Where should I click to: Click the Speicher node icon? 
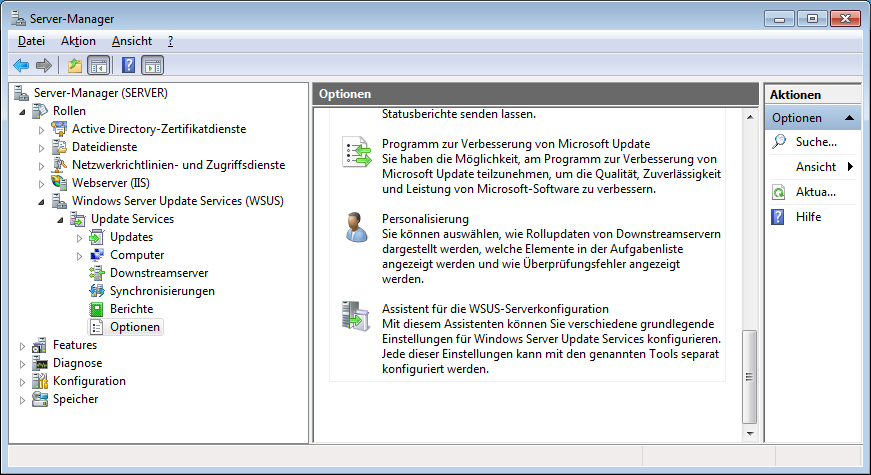pyautogui.click(x=39, y=399)
